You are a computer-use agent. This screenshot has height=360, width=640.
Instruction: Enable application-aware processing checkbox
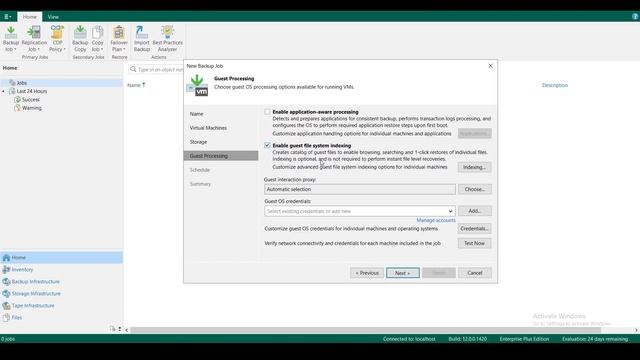tap(267, 112)
